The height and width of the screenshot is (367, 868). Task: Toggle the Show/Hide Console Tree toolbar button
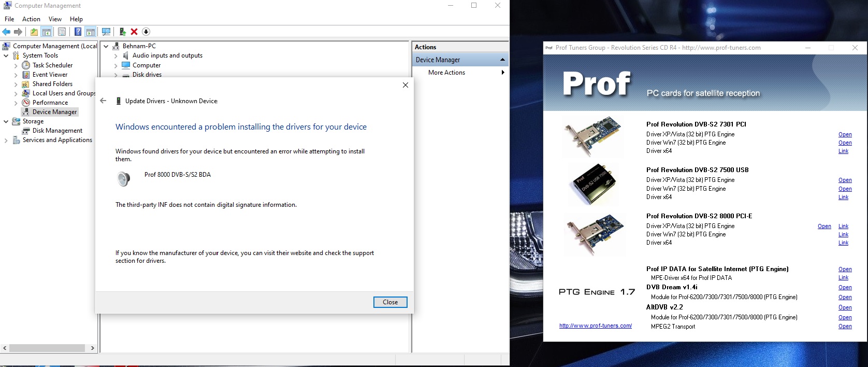coord(47,32)
